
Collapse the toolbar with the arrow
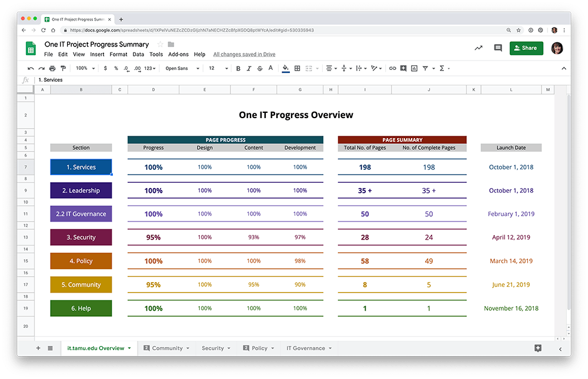click(564, 68)
